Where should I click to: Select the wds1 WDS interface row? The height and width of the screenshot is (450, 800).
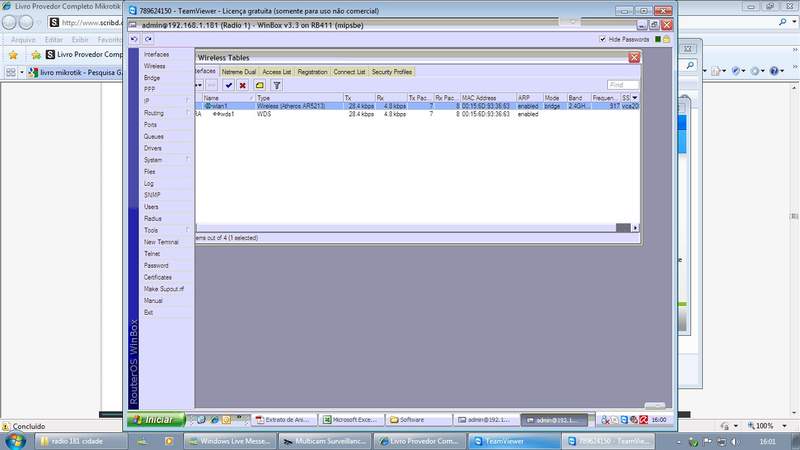(417, 114)
